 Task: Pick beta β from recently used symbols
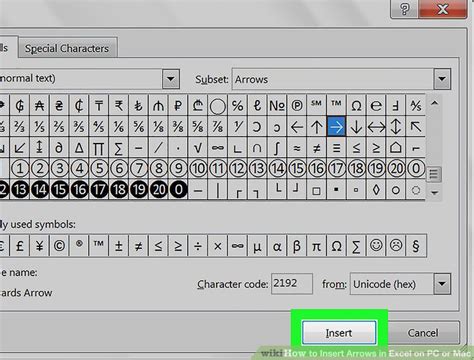click(297, 246)
